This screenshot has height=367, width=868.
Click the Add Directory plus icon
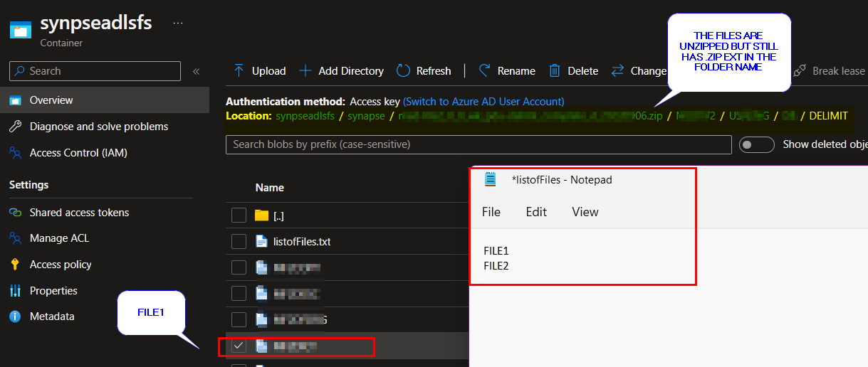point(305,70)
